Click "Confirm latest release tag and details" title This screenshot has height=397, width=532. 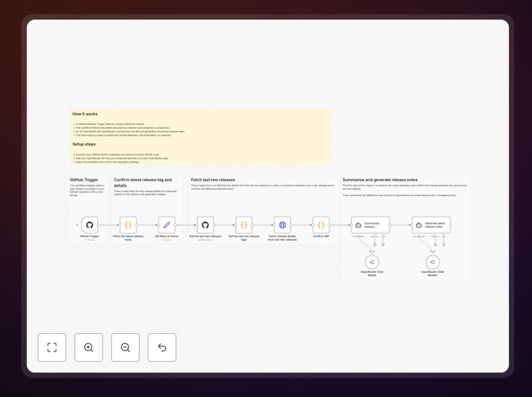143,183
